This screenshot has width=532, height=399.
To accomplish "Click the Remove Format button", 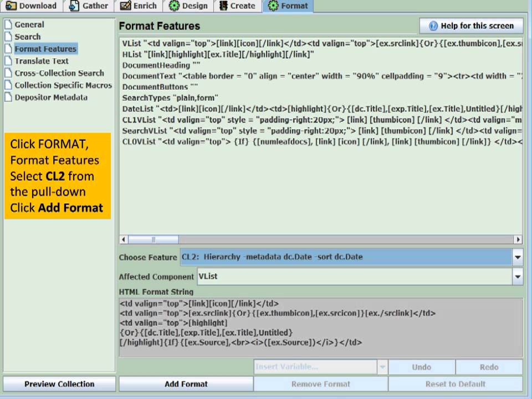I will pos(321,383).
